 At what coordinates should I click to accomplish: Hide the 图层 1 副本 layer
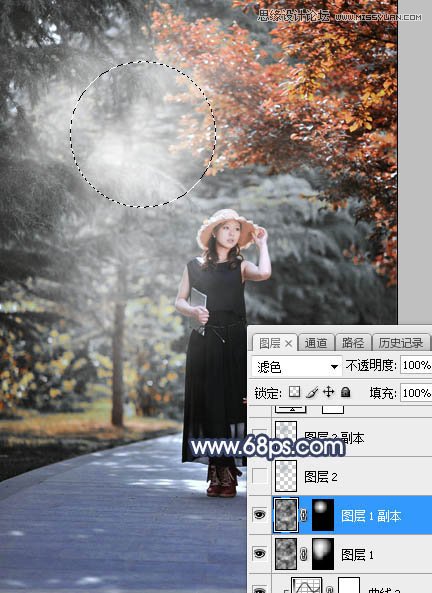[x=260, y=515]
